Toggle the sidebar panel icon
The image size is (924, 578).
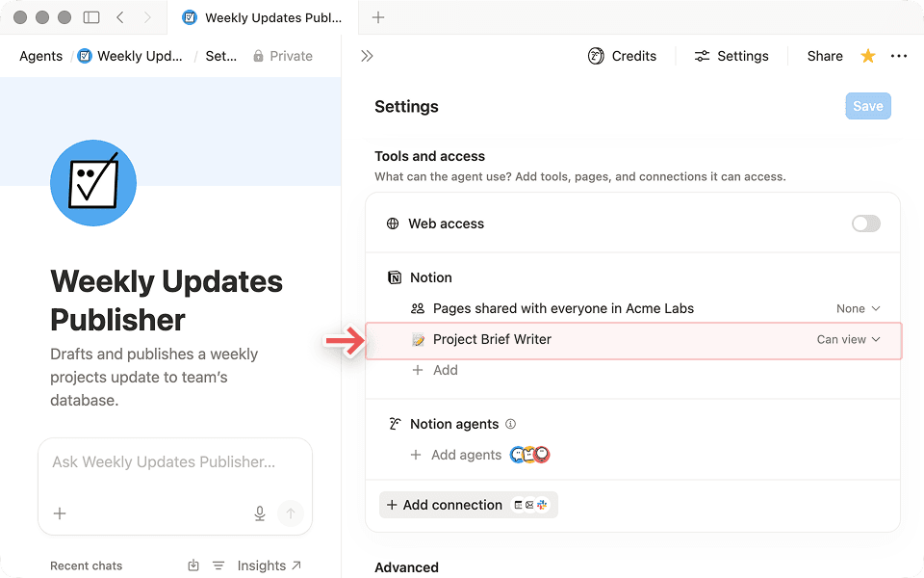(91, 17)
